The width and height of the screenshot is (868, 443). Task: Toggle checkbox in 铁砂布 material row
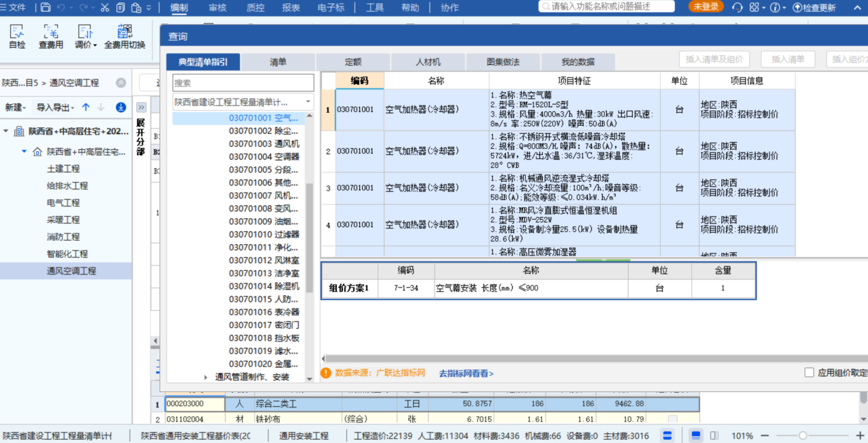point(673,419)
